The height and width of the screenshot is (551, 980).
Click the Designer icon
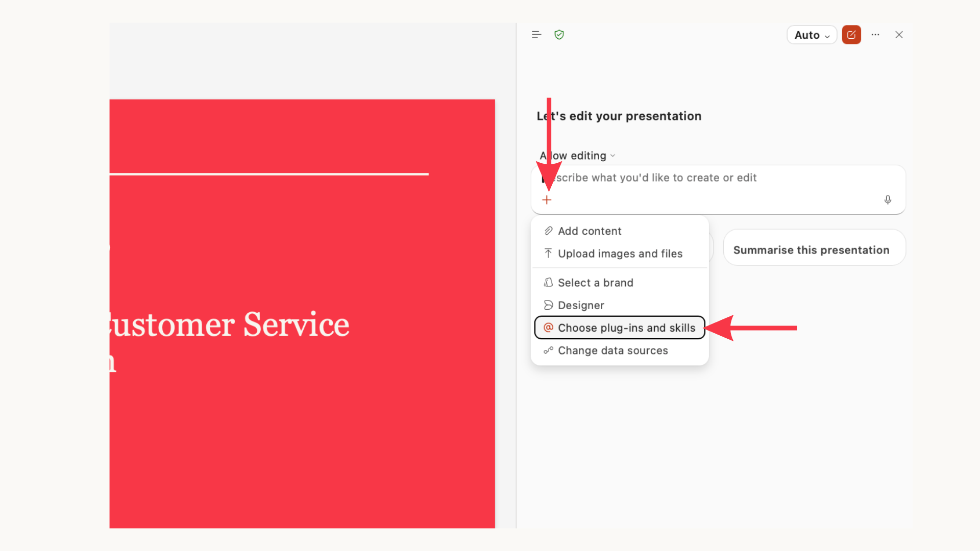coord(548,305)
